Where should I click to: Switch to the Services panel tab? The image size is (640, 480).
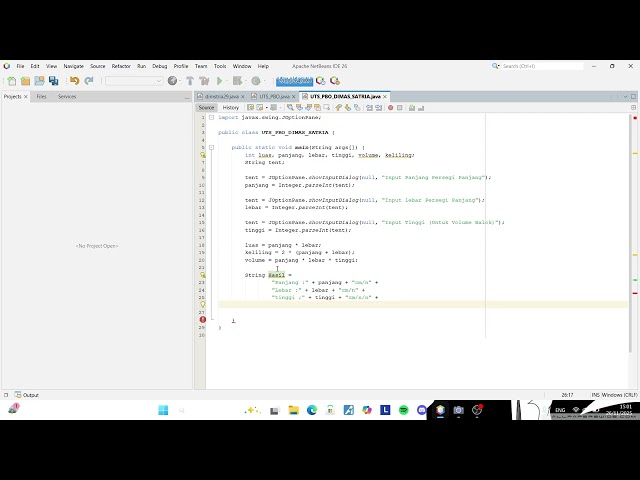[x=67, y=97]
